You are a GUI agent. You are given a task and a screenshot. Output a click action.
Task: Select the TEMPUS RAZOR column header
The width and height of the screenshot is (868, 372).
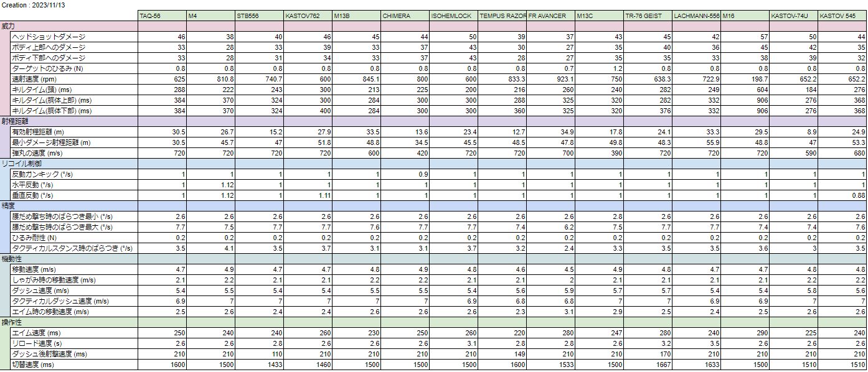point(502,16)
